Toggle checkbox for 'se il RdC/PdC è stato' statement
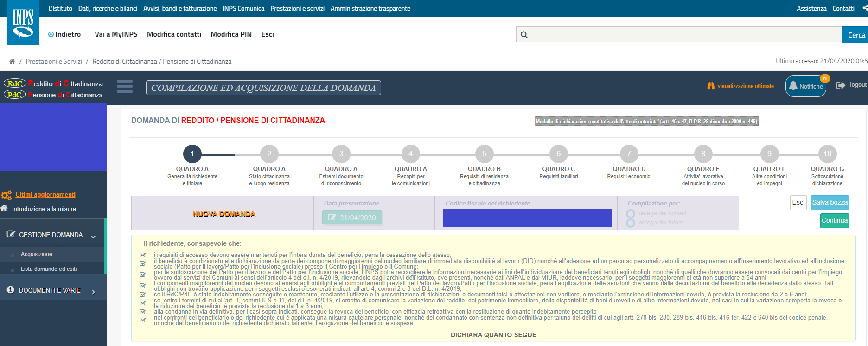868x346 pixels. point(143,295)
